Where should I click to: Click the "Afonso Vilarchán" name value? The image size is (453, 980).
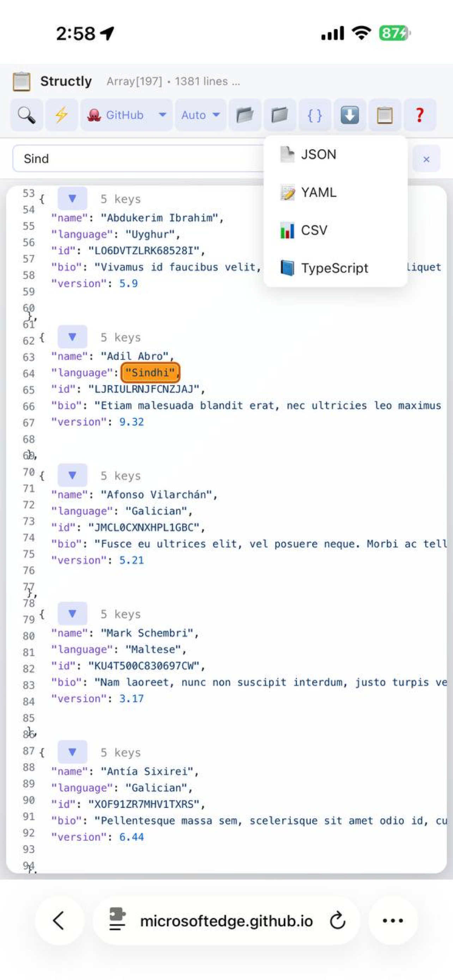pos(156,495)
